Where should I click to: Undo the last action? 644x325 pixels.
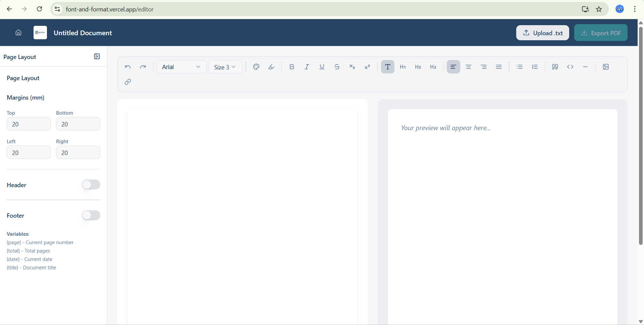(x=128, y=67)
